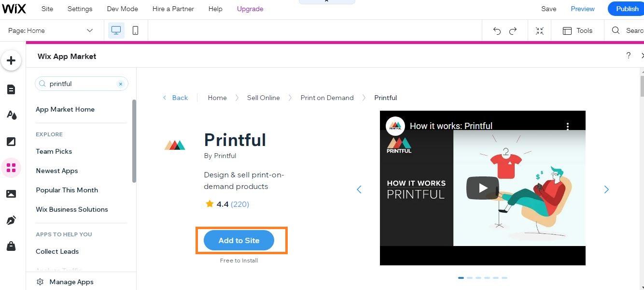644x290 pixels.
Task: Click the 'By Printful' text
Action: point(220,156)
